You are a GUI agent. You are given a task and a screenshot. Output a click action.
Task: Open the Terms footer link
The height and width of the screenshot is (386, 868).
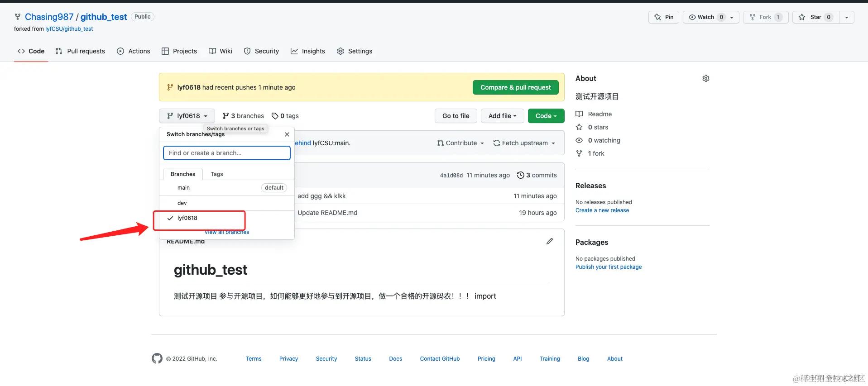point(254,359)
